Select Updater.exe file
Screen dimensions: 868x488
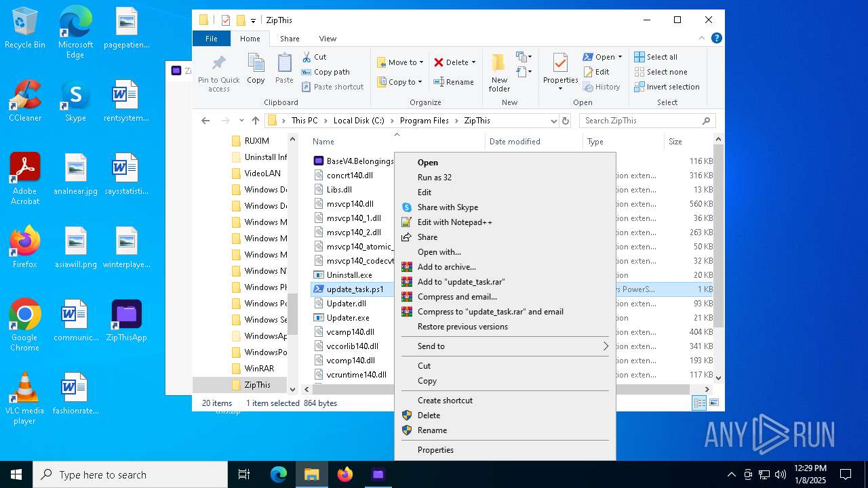click(348, 318)
